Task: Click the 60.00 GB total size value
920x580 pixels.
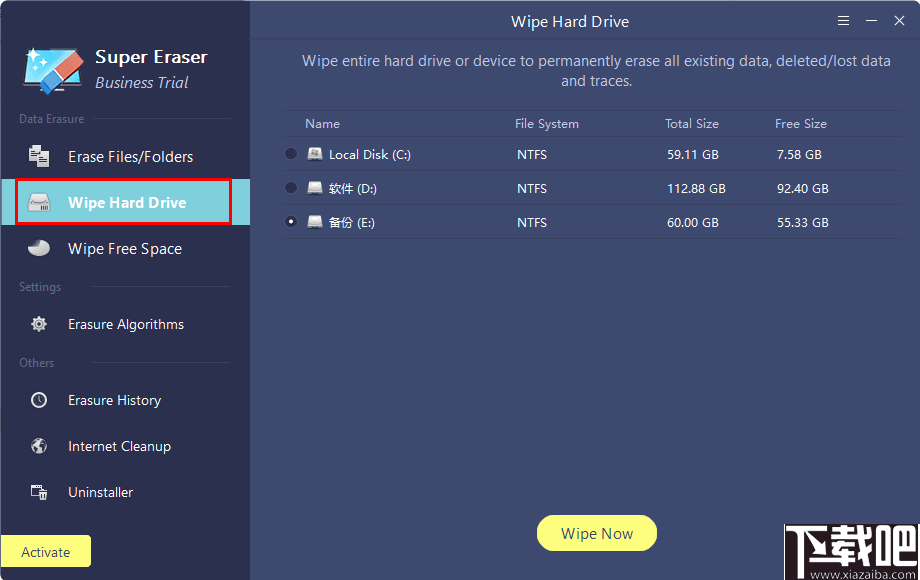Action: pyautogui.click(x=693, y=223)
